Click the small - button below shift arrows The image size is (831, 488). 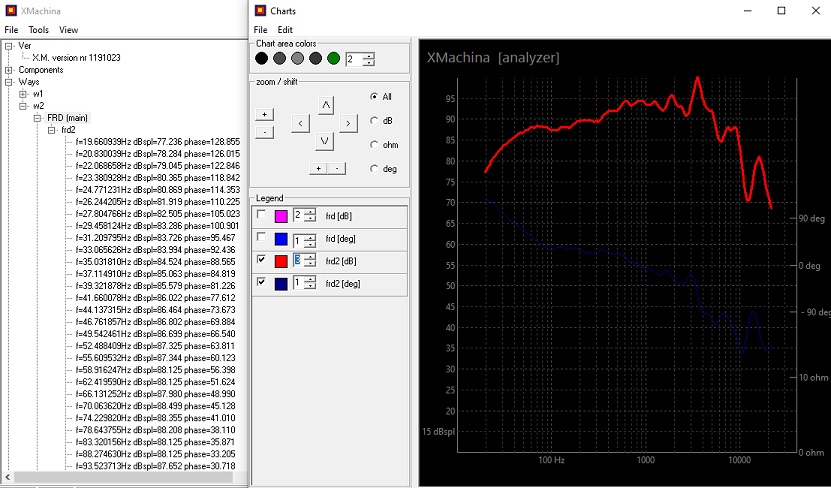337,168
